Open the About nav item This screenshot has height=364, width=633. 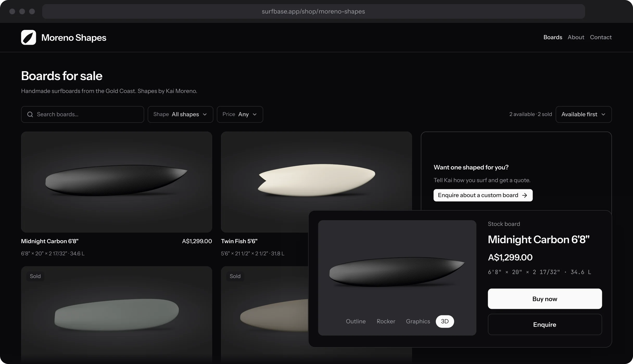tap(576, 37)
